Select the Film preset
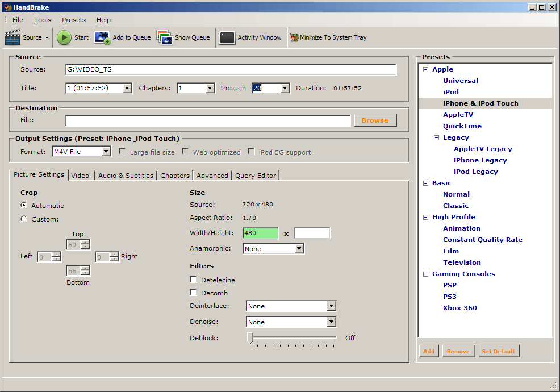The width and height of the screenshot is (560, 392). (x=451, y=252)
